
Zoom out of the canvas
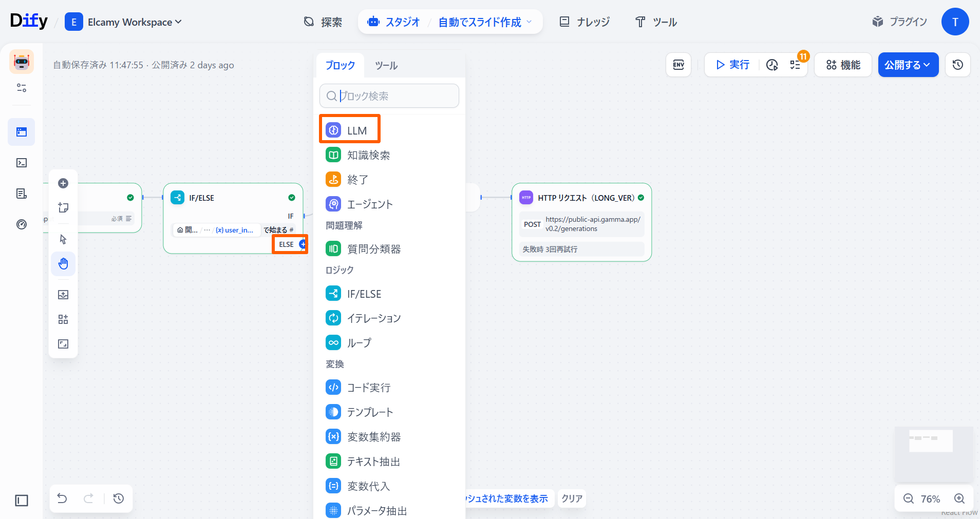(908, 498)
